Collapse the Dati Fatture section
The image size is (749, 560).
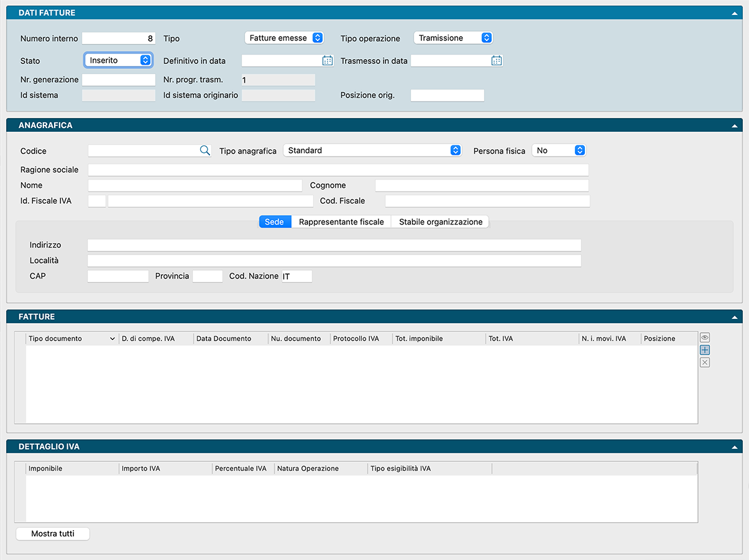click(x=735, y=13)
